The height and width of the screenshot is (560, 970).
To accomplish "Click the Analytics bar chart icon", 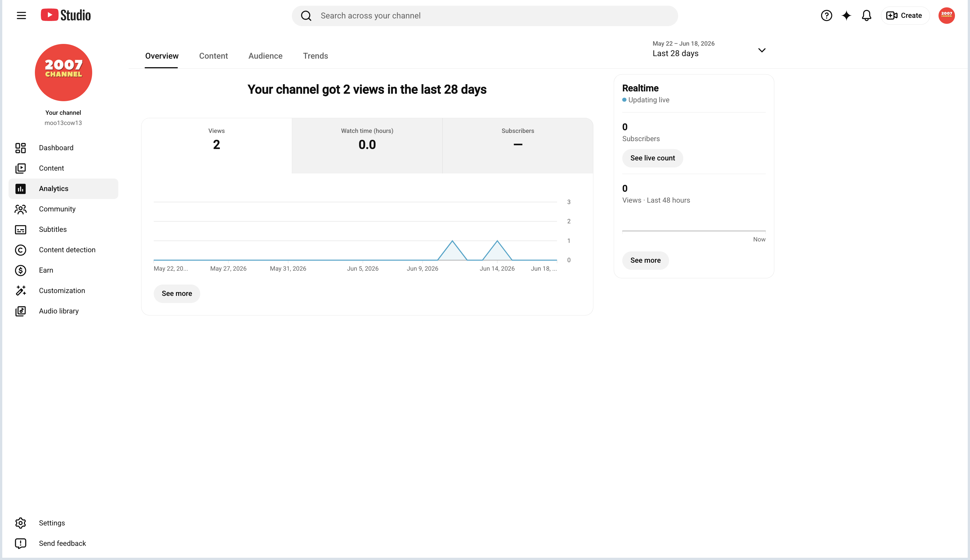I will tap(20, 188).
